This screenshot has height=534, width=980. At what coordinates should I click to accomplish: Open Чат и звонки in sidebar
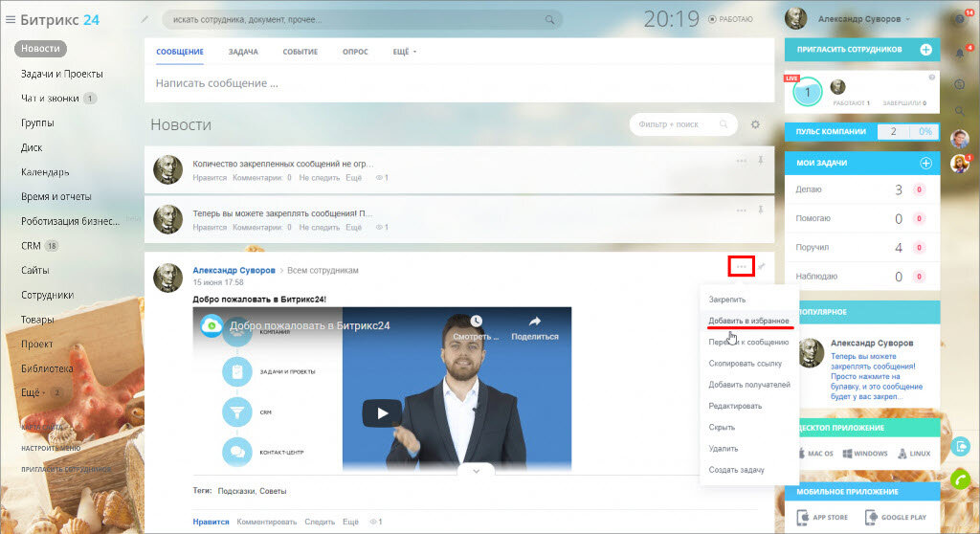50,99
